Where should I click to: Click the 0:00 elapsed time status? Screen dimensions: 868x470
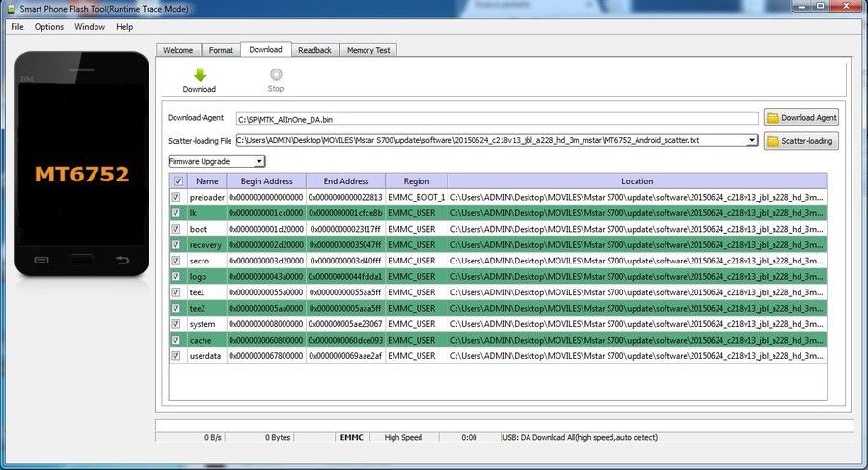point(469,437)
